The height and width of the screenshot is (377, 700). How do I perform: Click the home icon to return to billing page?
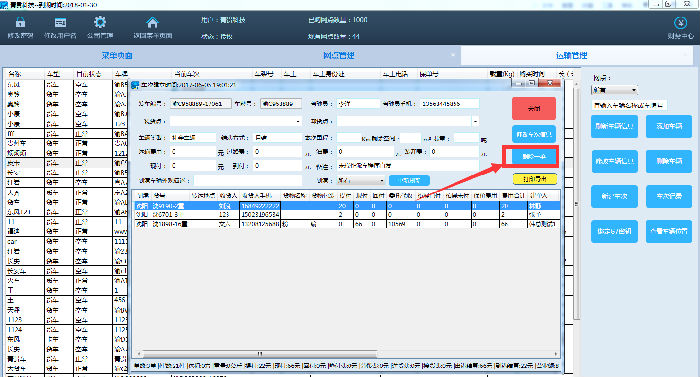[152, 22]
